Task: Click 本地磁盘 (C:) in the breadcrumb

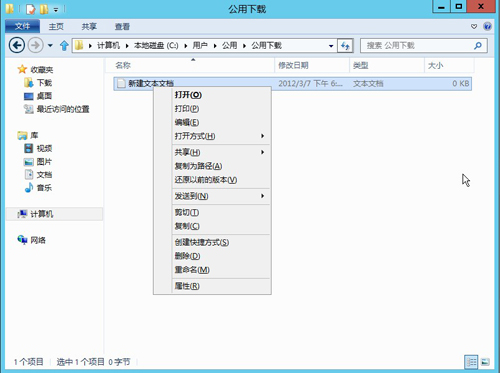Action: [156, 45]
